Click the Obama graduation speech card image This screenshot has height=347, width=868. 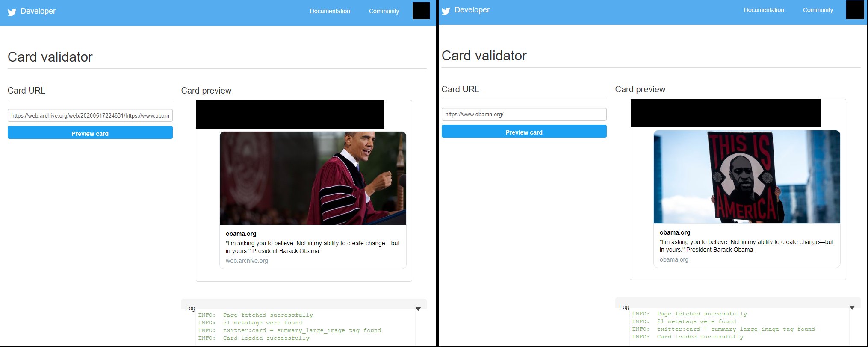[313, 178]
